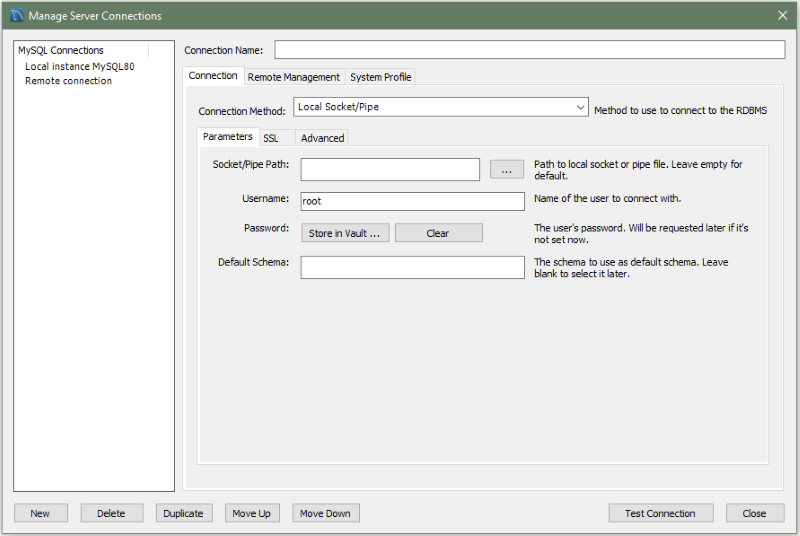
Task: Switch to the Remote Management tab
Action: pos(293,77)
